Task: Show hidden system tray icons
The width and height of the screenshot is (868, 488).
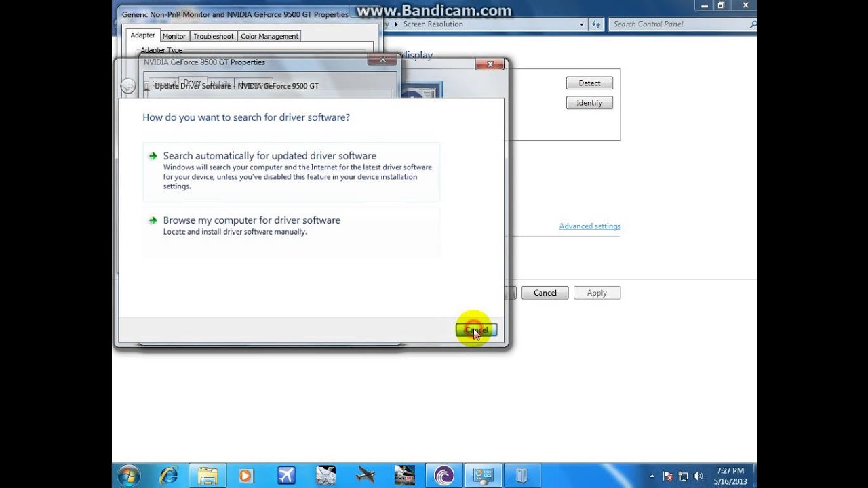Action: pyautogui.click(x=652, y=476)
